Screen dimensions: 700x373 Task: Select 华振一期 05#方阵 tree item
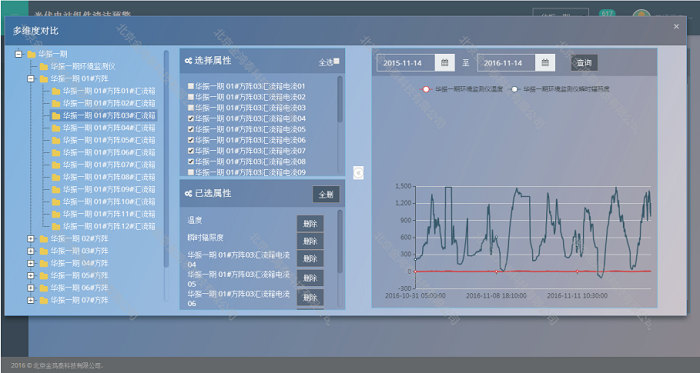pos(79,276)
